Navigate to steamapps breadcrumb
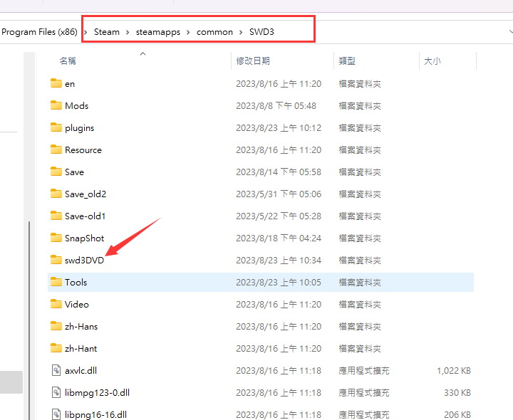This screenshot has height=420, width=513. coord(158,32)
